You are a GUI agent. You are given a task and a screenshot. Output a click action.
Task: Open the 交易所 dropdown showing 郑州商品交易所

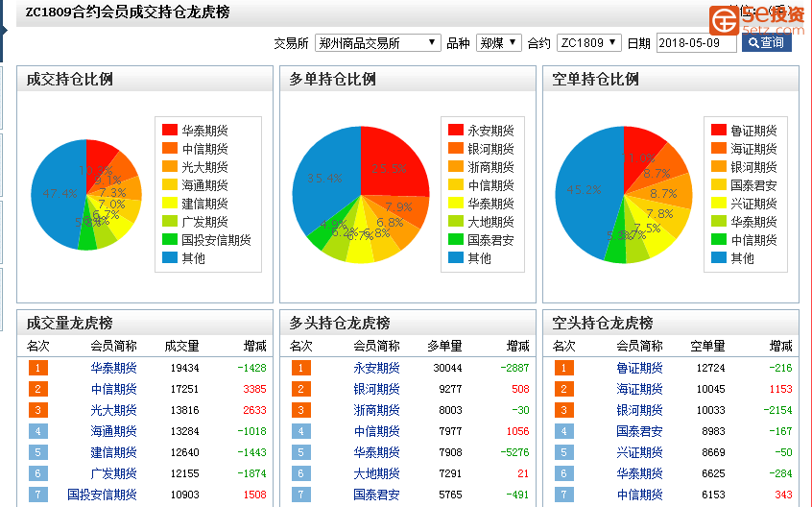point(377,43)
